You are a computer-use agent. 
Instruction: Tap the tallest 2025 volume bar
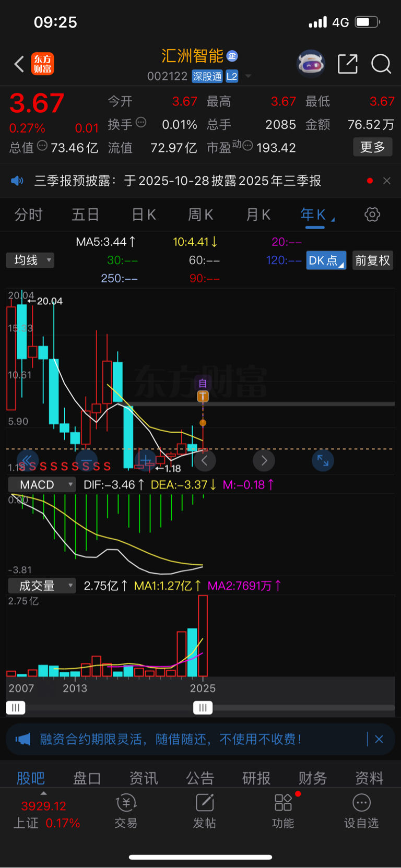point(203,636)
